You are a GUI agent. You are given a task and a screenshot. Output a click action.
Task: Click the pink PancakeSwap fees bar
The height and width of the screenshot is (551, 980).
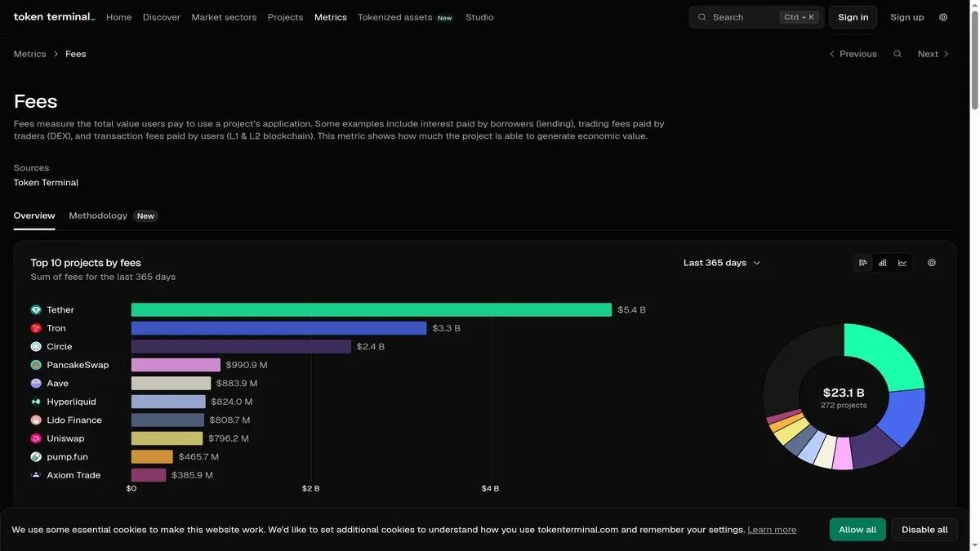pos(176,365)
